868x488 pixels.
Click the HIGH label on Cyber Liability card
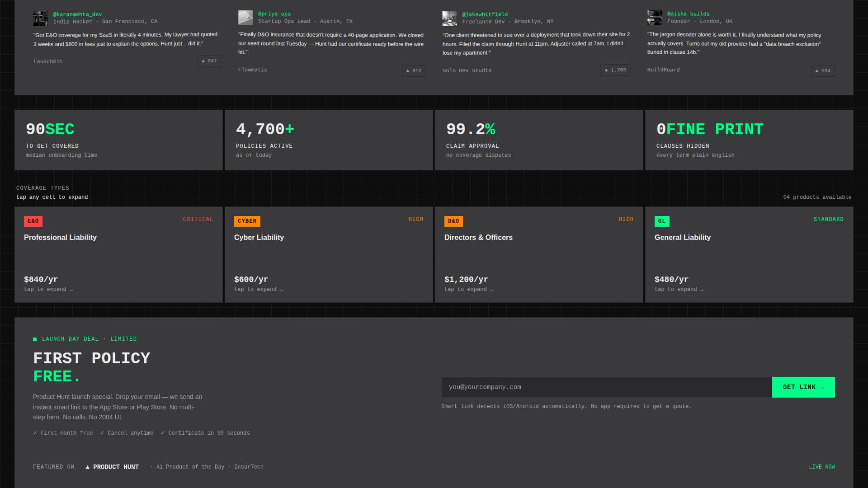click(x=416, y=219)
